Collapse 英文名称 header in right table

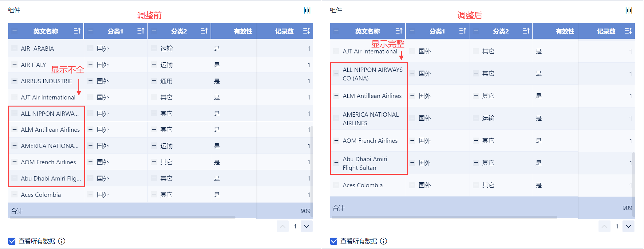(336, 31)
